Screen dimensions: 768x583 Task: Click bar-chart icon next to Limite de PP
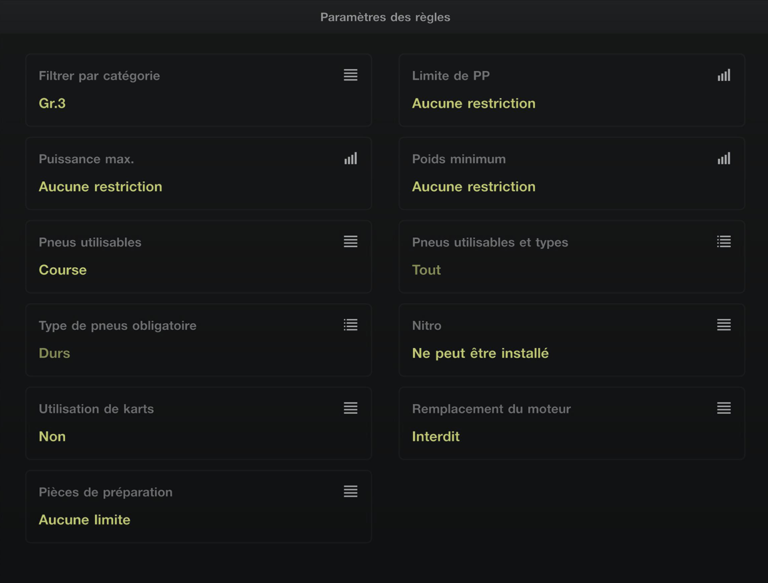point(723,75)
